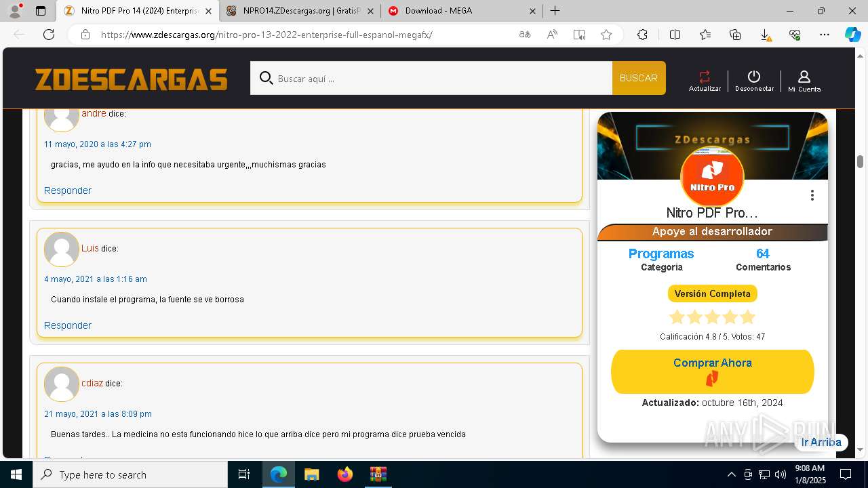The image size is (868, 488).
Task: Open Task View in taskbar
Action: 244,474
